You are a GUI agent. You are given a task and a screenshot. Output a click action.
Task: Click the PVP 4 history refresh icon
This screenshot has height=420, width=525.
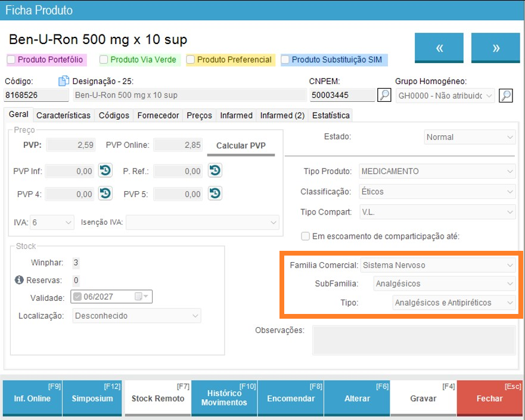tap(105, 193)
